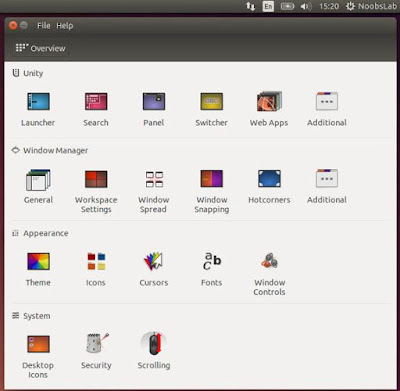Click the 15:20 clock in panel
Screen dimensions: 400x391
329,6
